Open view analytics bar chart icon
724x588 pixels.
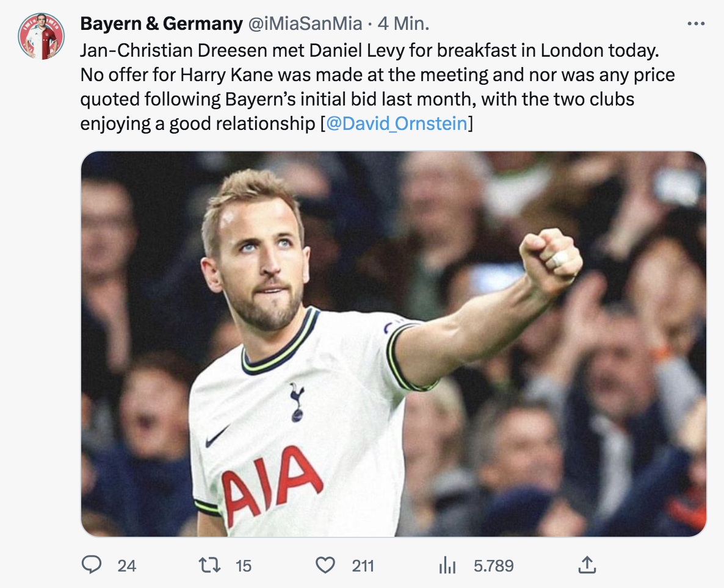tap(447, 566)
